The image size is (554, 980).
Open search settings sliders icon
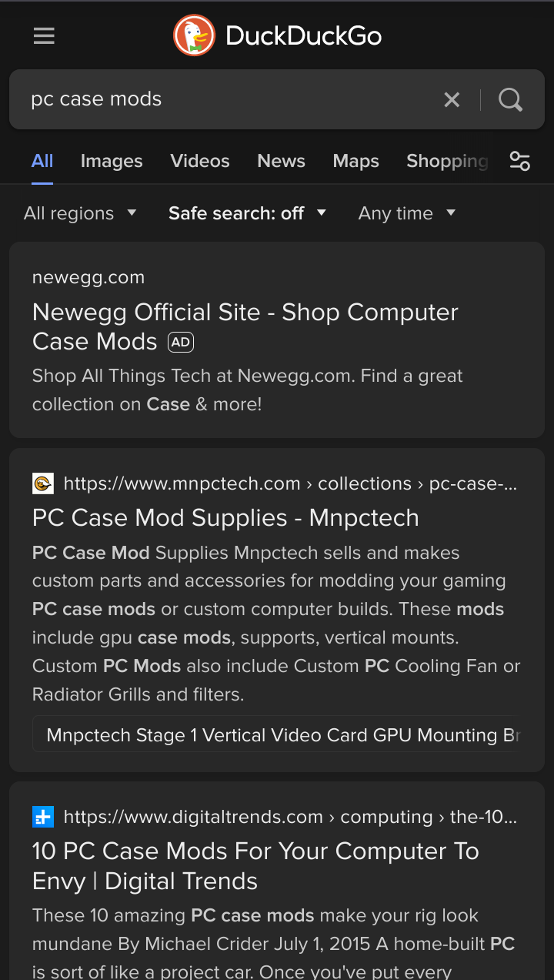pyautogui.click(x=520, y=161)
